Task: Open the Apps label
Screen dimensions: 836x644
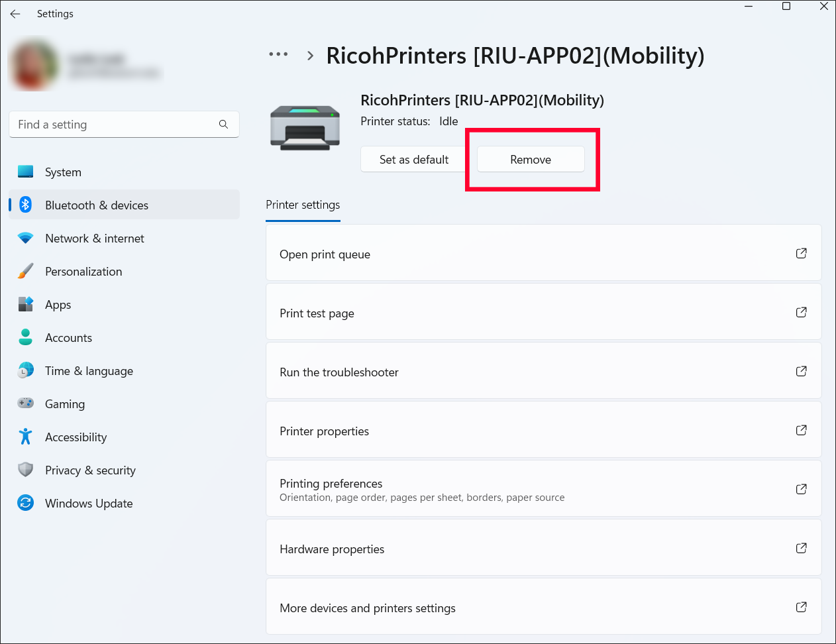Action: click(58, 305)
